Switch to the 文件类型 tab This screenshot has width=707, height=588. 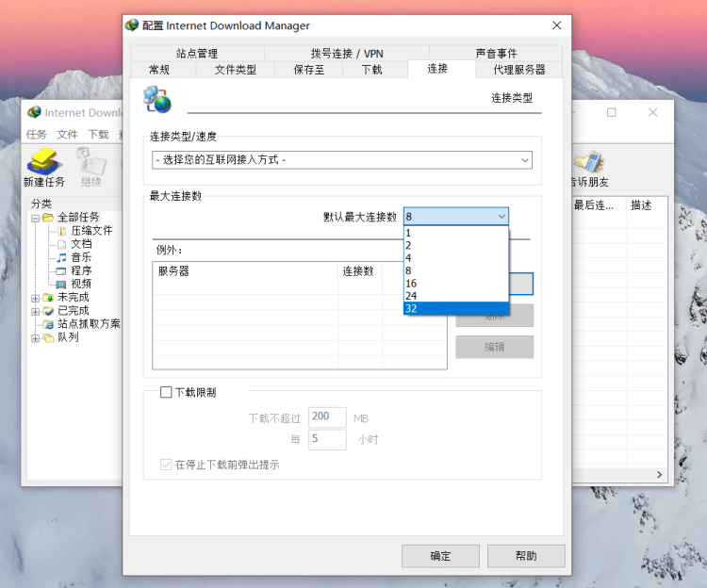tap(236, 70)
